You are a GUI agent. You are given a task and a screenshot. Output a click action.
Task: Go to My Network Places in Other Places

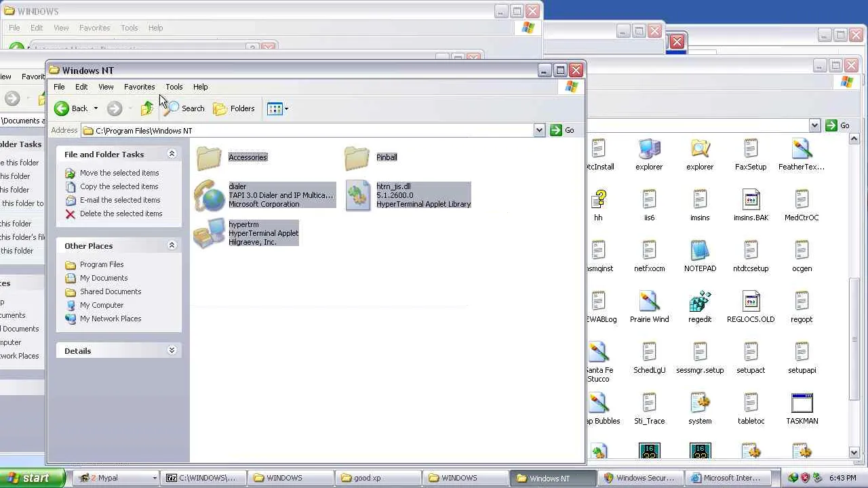(x=111, y=319)
